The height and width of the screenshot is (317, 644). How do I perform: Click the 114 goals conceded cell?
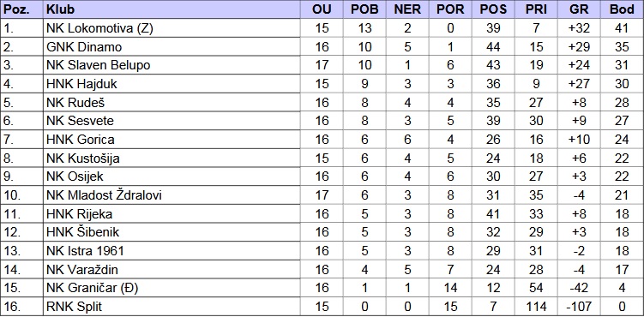point(536,307)
